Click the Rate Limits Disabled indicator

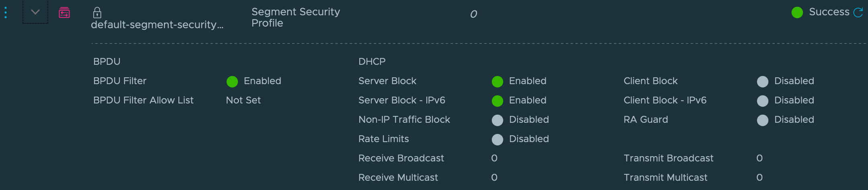click(497, 140)
